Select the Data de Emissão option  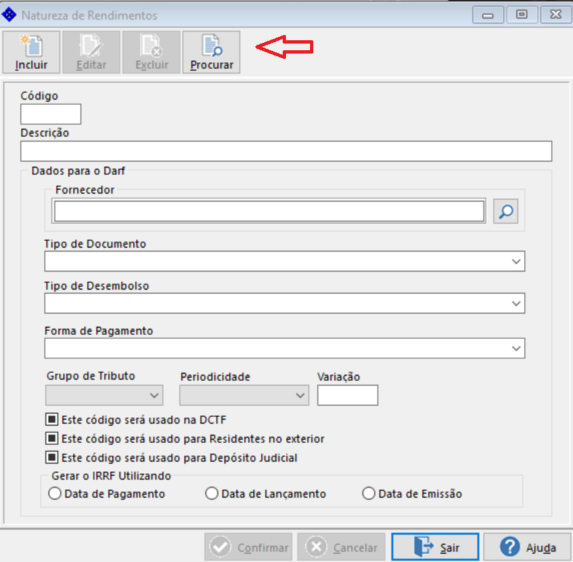[368, 493]
